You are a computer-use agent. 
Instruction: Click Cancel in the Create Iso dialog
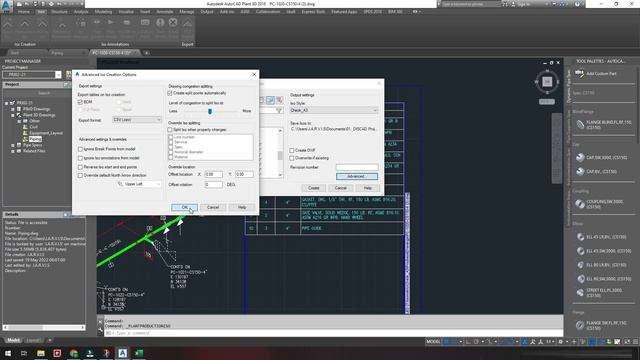tap(340, 188)
